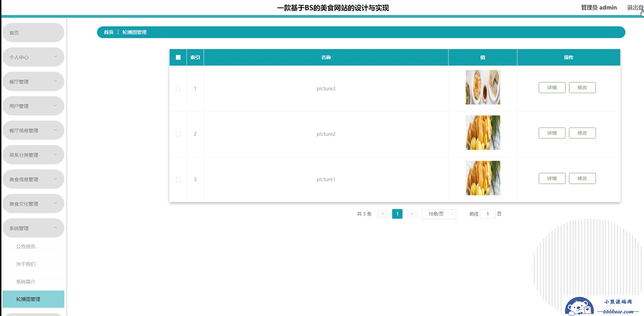This screenshot has width=644, height=316.
Task: Click the 共 3 条 total count
Action: click(364, 214)
